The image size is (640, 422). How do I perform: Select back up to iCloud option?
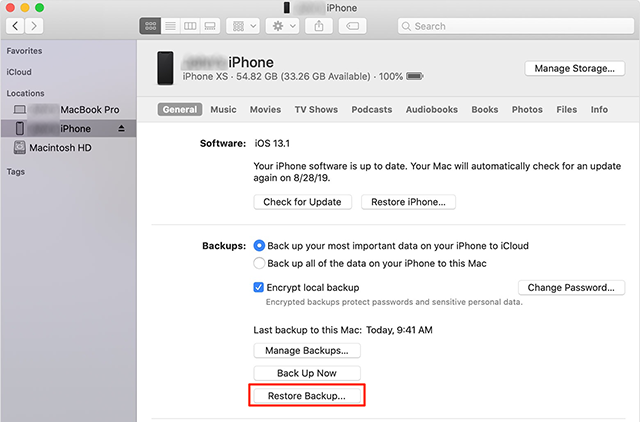pyautogui.click(x=260, y=245)
